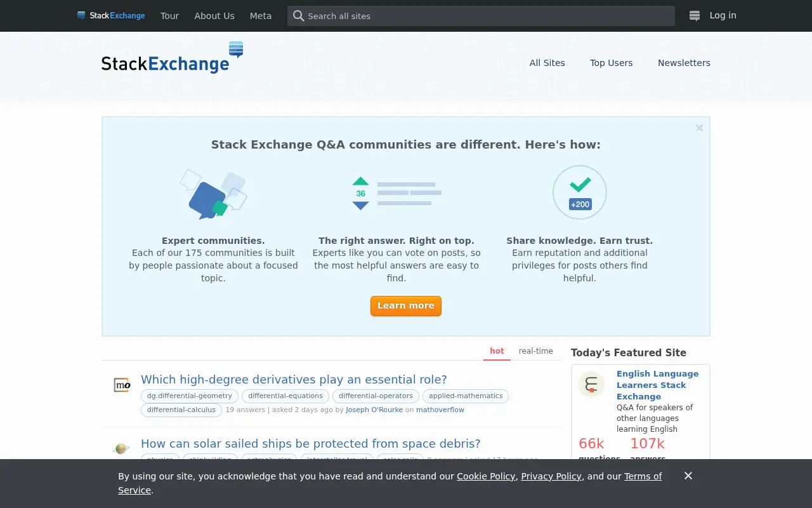The width and height of the screenshot is (812, 508).
Task: Click the large StackExchange header logo
Action: (x=172, y=58)
